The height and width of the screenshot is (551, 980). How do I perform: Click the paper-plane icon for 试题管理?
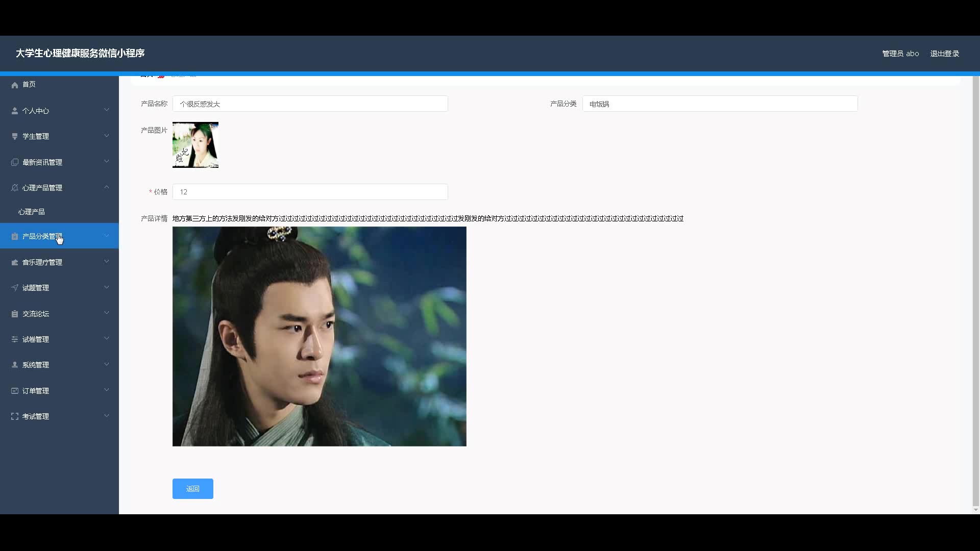[15, 288]
